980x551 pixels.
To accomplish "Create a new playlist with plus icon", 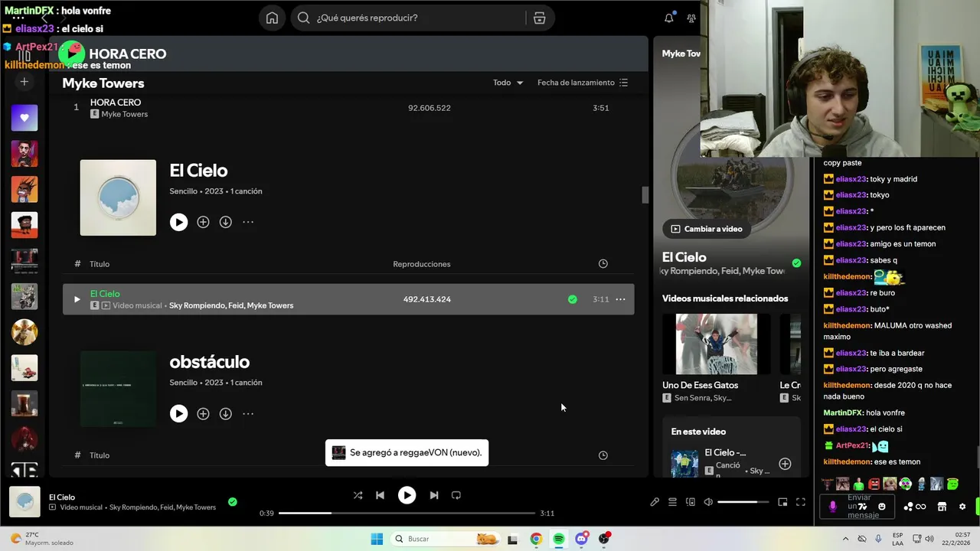I will click(24, 82).
